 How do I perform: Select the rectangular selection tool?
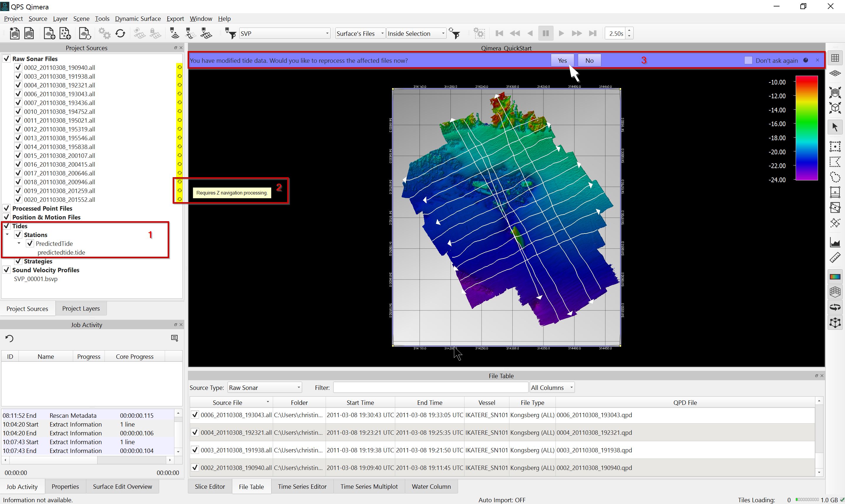835,146
